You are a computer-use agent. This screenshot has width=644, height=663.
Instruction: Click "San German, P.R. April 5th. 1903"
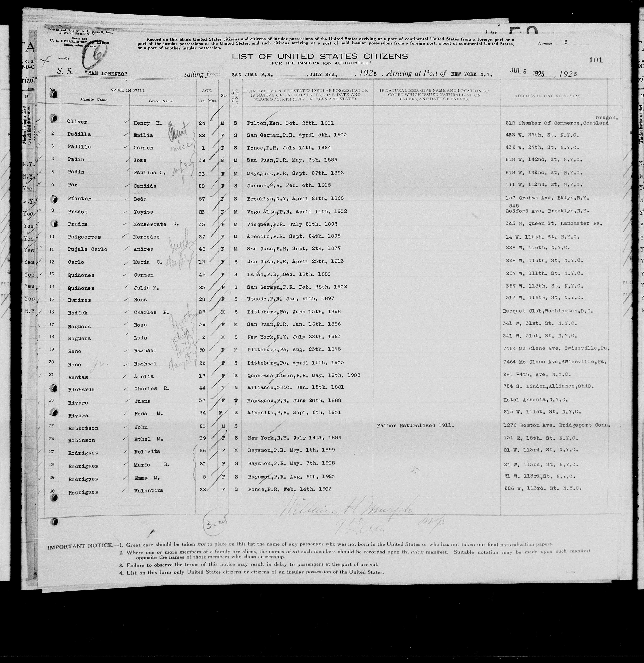[x=297, y=135]
